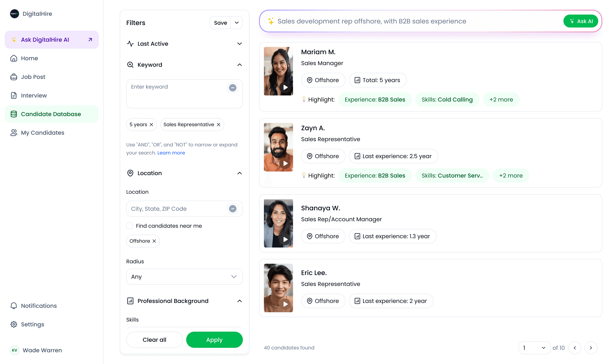Open Job Post in sidebar
The image size is (612, 364).
[33, 77]
